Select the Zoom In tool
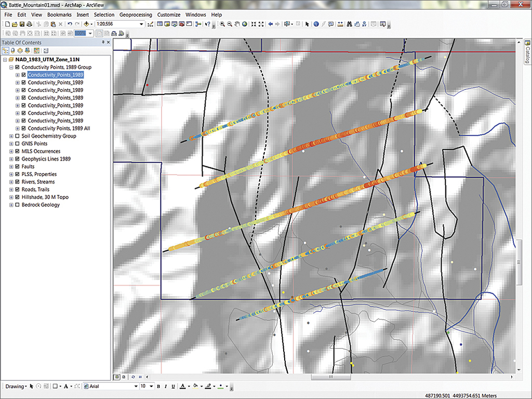Screen dimensions: 532x399 coord(222,24)
